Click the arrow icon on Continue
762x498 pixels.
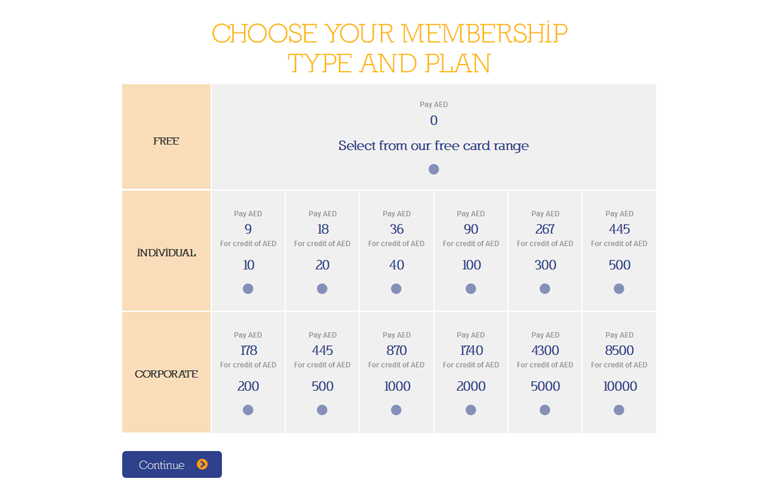click(202, 464)
